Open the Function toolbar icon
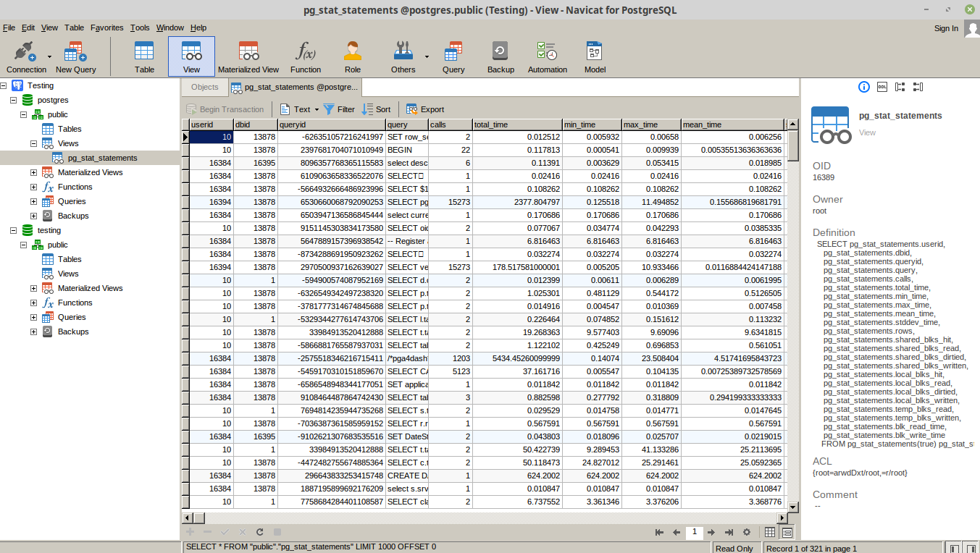 tap(306, 56)
